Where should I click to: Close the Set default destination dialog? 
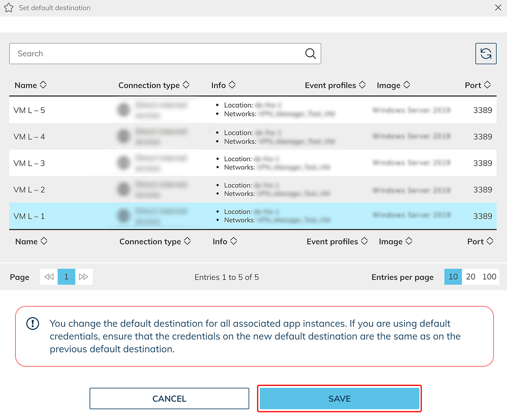(498, 8)
